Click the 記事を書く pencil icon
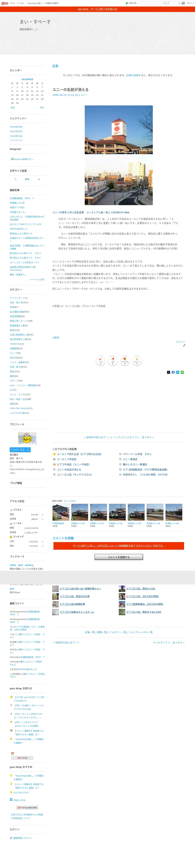 point(127,3)
